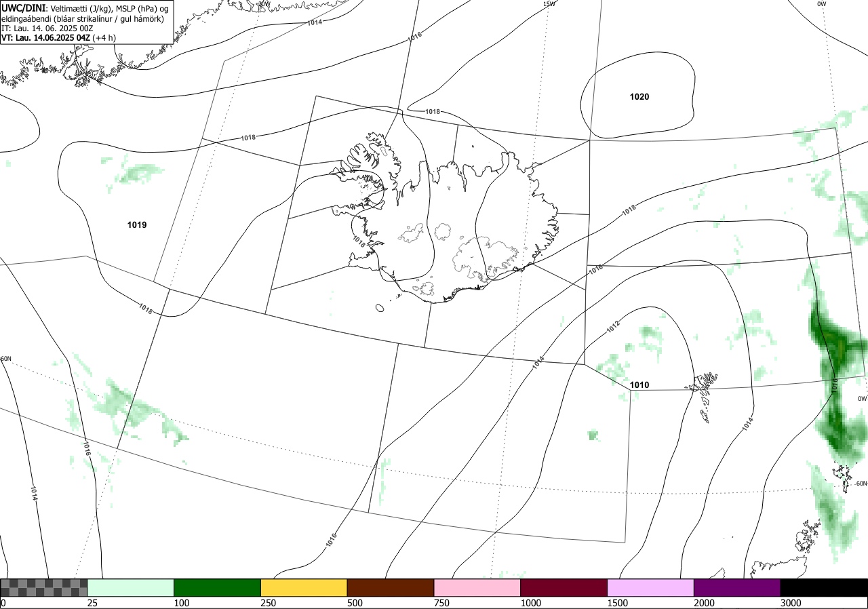868x609 pixels.
Task: Click the VT: Lau. 14.06.2025 04Z valid time
Action: 46,38
